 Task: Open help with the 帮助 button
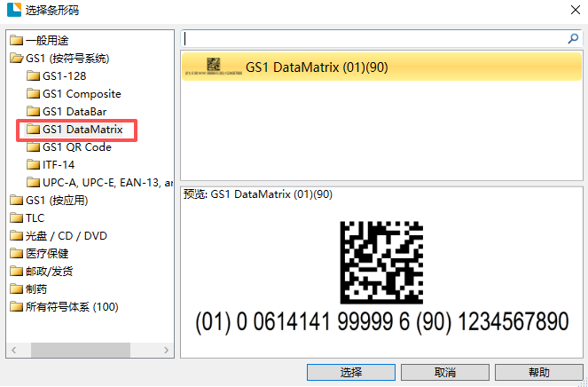(x=538, y=373)
